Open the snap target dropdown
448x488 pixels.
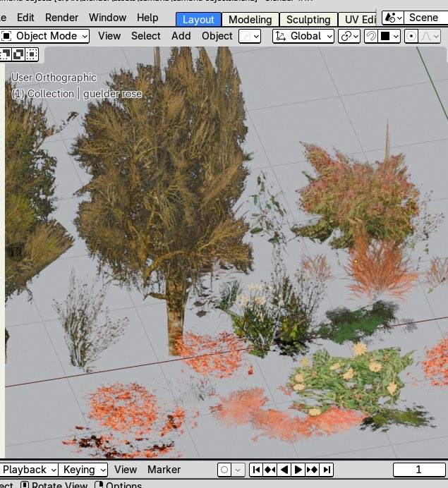pyautogui.click(x=389, y=37)
